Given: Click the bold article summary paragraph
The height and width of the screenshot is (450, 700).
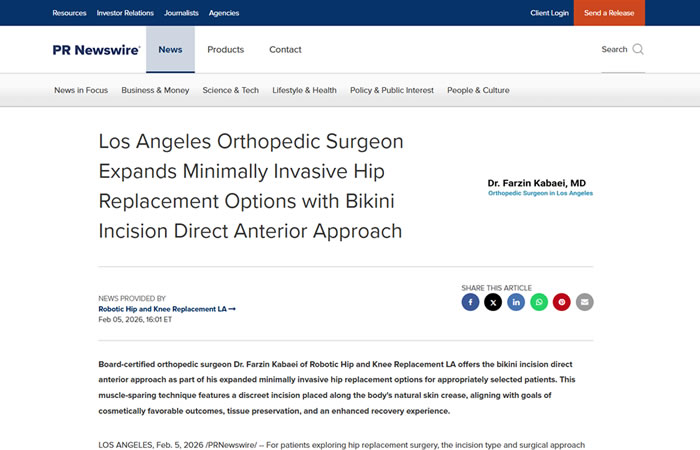Looking at the screenshot, I should (337, 388).
